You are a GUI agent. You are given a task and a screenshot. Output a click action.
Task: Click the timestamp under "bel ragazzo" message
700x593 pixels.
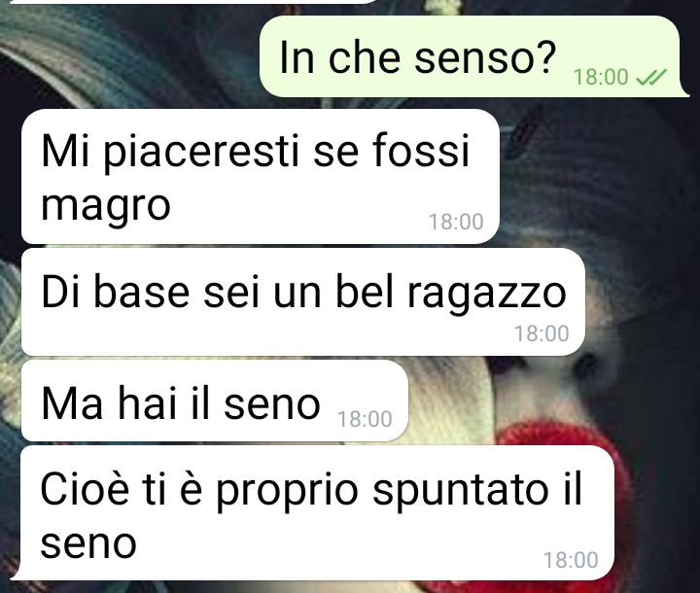(x=542, y=333)
